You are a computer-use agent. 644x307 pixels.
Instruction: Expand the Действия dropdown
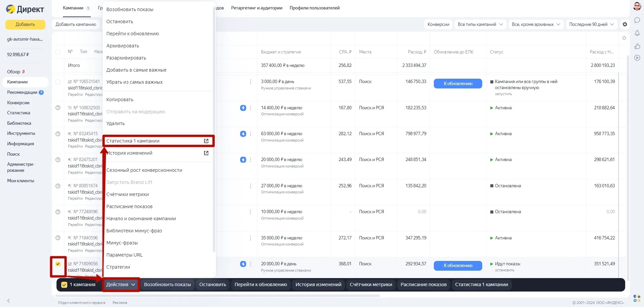click(121, 284)
